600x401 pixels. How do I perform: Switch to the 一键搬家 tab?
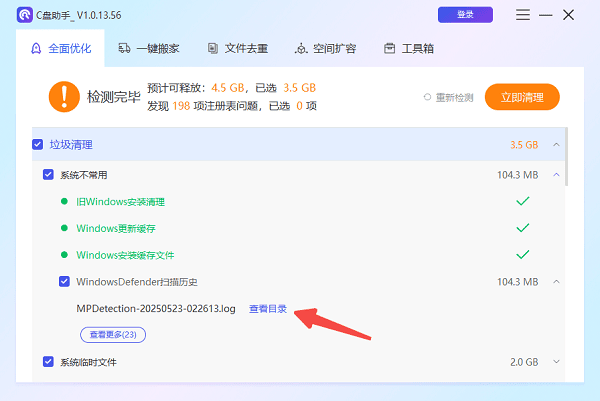[x=148, y=49]
